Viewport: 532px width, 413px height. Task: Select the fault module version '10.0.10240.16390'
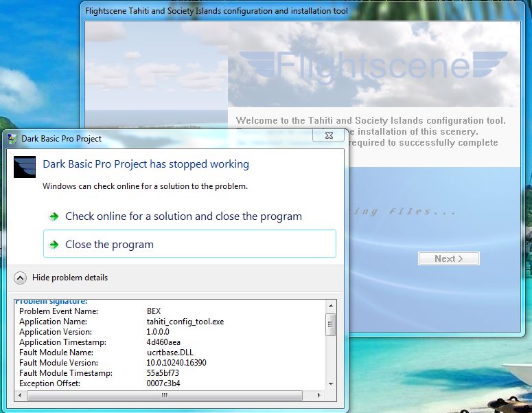tap(176, 363)
